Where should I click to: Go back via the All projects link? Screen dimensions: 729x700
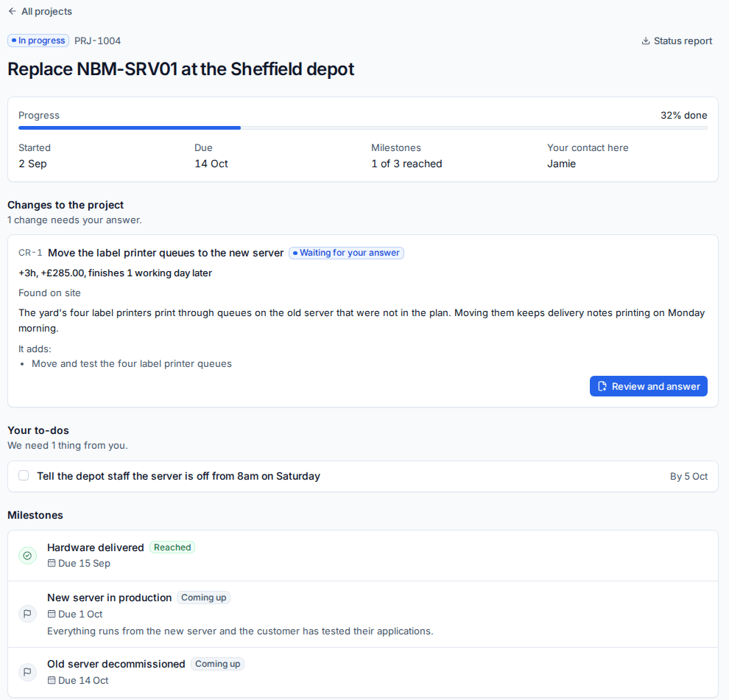tap(40, 11)
